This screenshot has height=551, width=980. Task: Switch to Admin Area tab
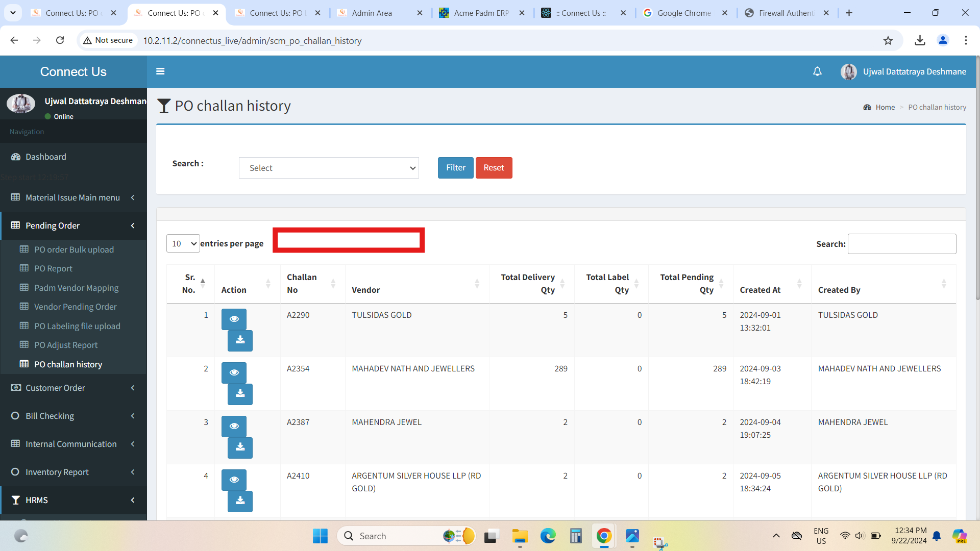pyautogui.click(x=380, y=13)
